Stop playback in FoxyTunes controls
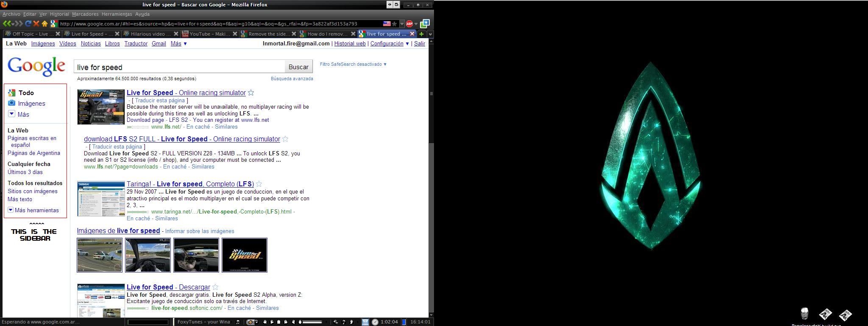868x326 pixels. click(279, 322)
